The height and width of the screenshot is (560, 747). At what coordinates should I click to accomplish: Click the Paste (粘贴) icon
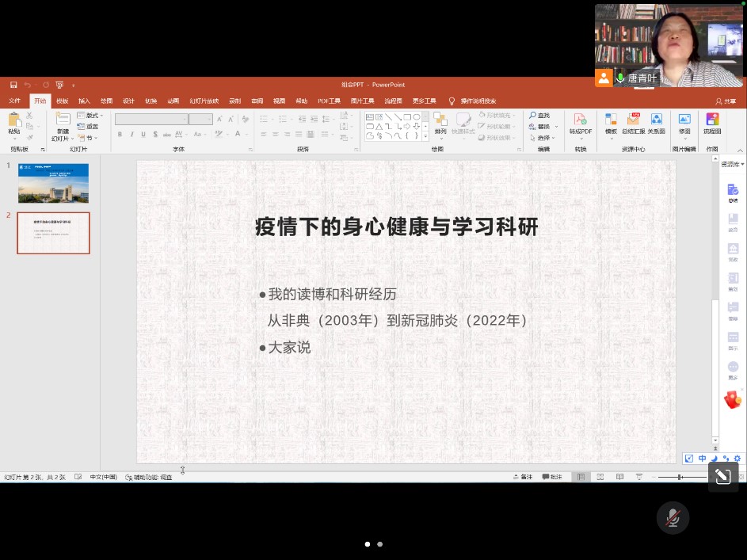(x=13, y=120)
